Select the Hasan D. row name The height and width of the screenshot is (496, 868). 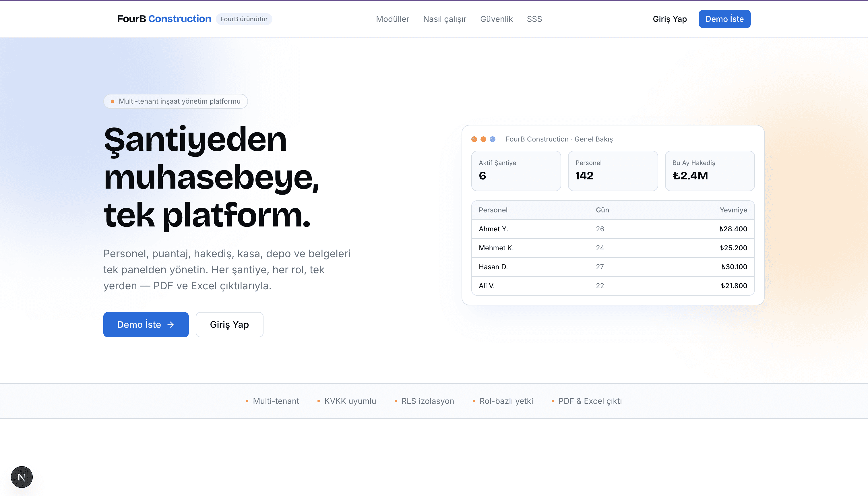point(493,267)
